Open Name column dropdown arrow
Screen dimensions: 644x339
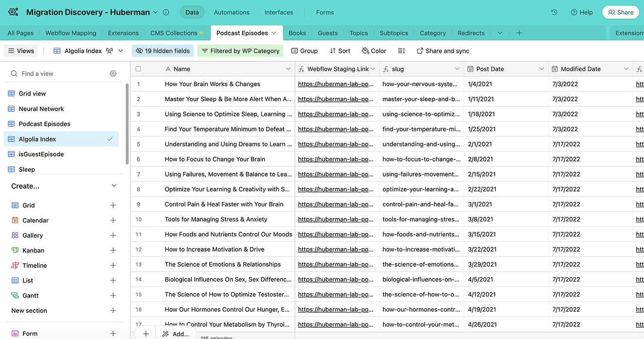pos(288,69)
